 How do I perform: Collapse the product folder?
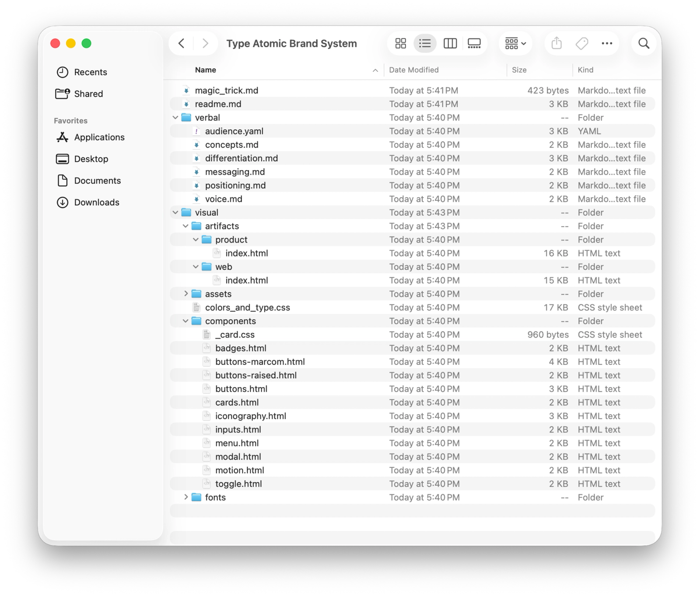[196, 240]
